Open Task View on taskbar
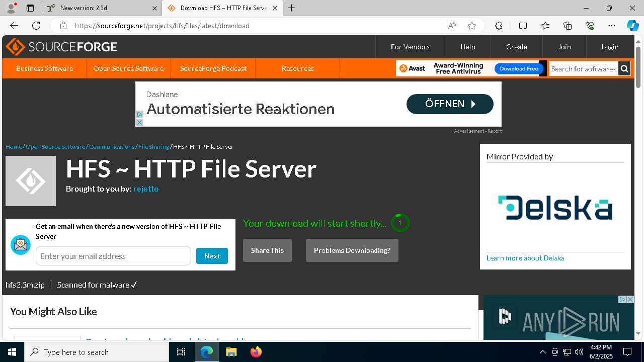 pyautogui.click(x=181, y=352)
